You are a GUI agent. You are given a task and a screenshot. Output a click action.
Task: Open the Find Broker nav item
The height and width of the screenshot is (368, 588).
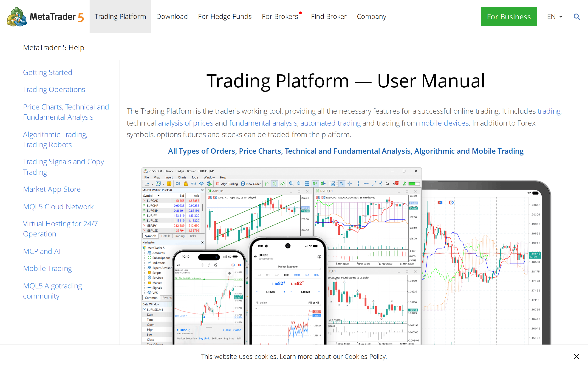(329, 17)
